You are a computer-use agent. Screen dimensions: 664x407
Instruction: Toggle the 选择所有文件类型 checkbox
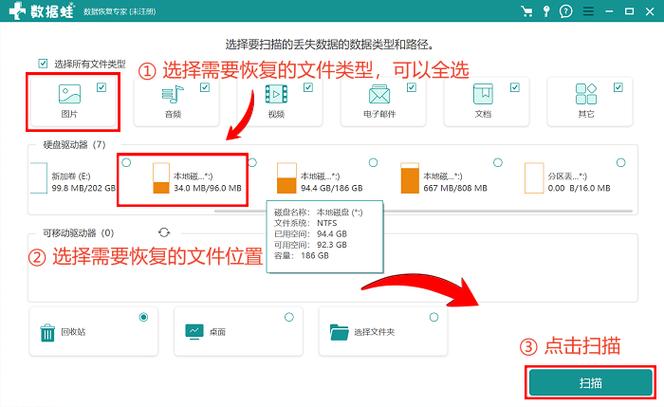[x=43, y=64]
